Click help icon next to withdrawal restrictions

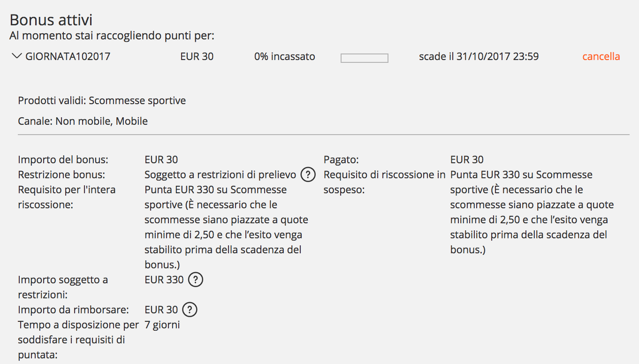(308, 175)
